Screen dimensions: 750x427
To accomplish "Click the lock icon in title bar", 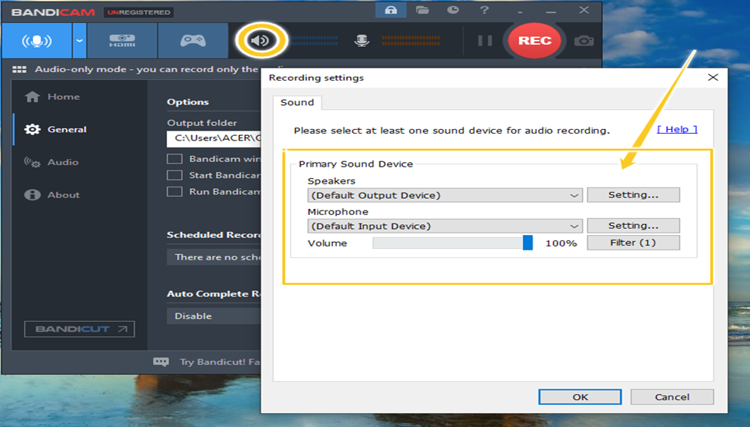I will tap(391, 10).
